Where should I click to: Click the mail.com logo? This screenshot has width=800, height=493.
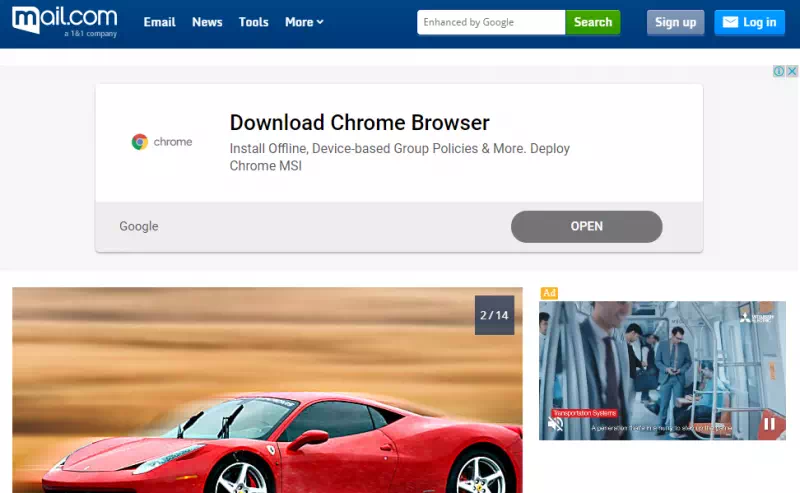point(65,22)
